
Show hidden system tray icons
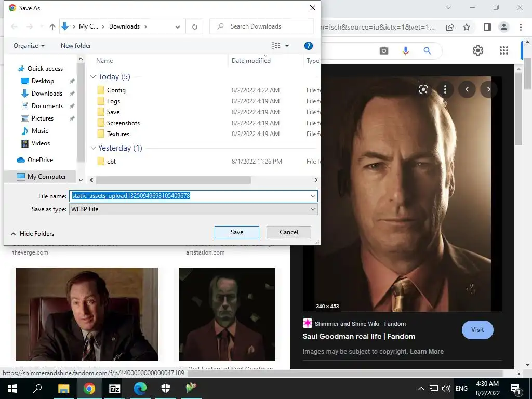pos(421,389)
